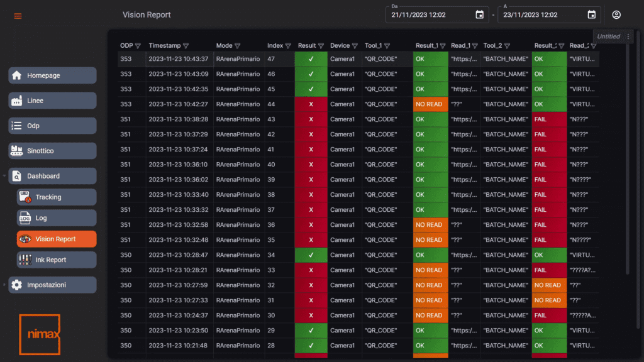This screenshot has height=362, width=644.
Task: Filter the Device column
Action: click(355, 45)
